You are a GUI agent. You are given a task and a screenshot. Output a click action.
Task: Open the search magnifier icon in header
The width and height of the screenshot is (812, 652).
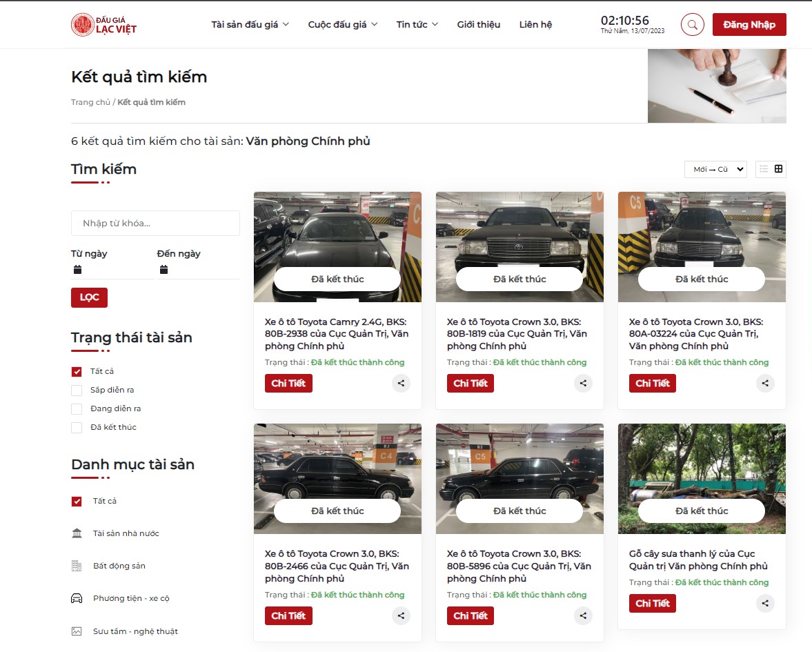pyautogui.click(x=693, y=24)
